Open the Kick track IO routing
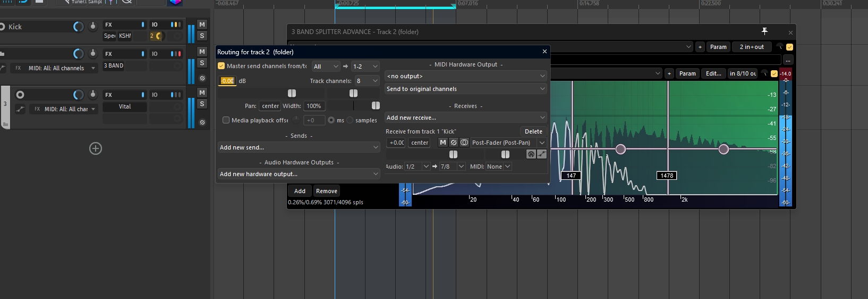Screen dimensions: 868x299 tap(155, 24)
